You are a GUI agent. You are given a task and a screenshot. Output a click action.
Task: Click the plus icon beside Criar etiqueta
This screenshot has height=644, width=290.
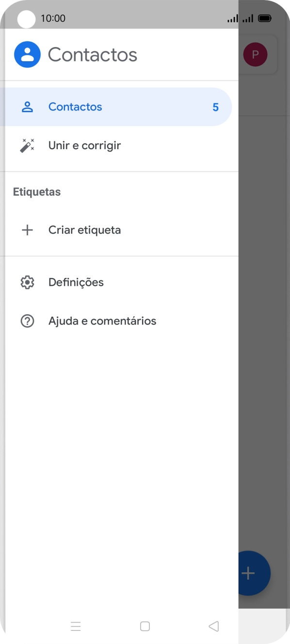[27, 230]
